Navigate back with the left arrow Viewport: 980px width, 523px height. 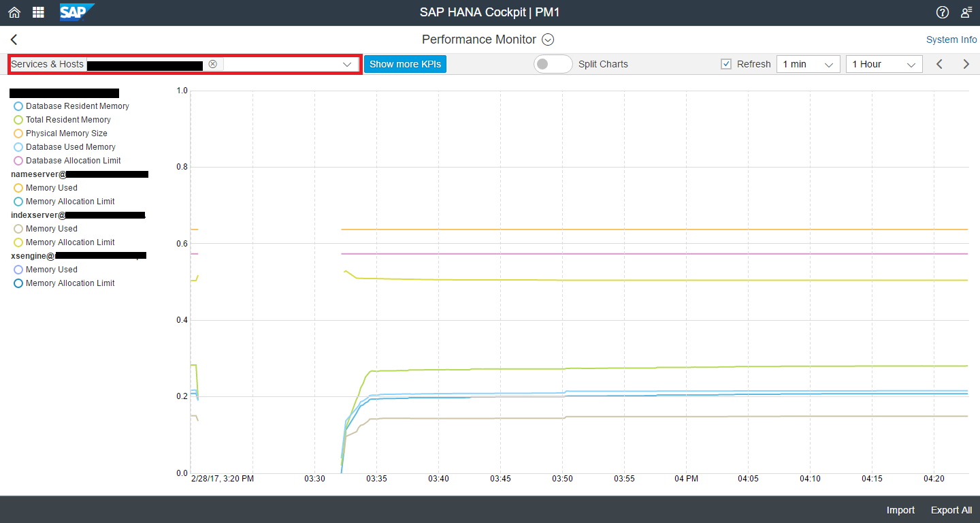[x=14, y=39]
